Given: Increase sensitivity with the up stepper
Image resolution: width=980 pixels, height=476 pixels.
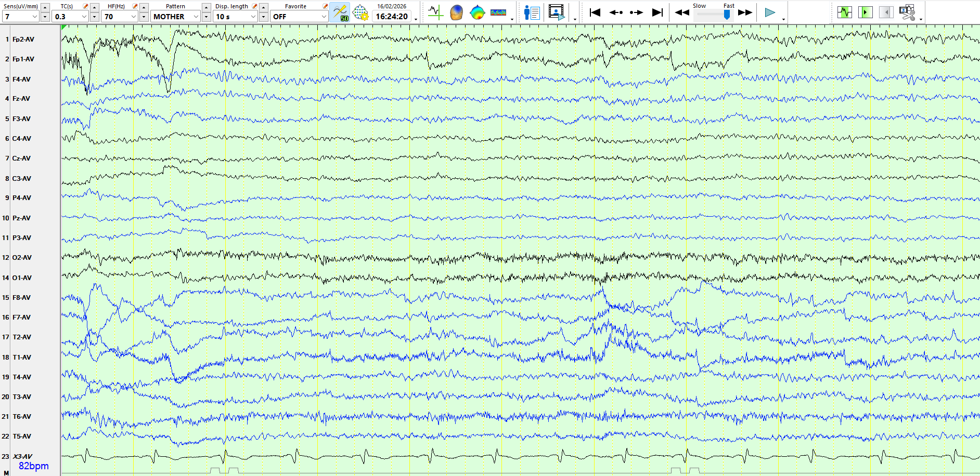Looking at the screenshot, I should tap(45, 7).
